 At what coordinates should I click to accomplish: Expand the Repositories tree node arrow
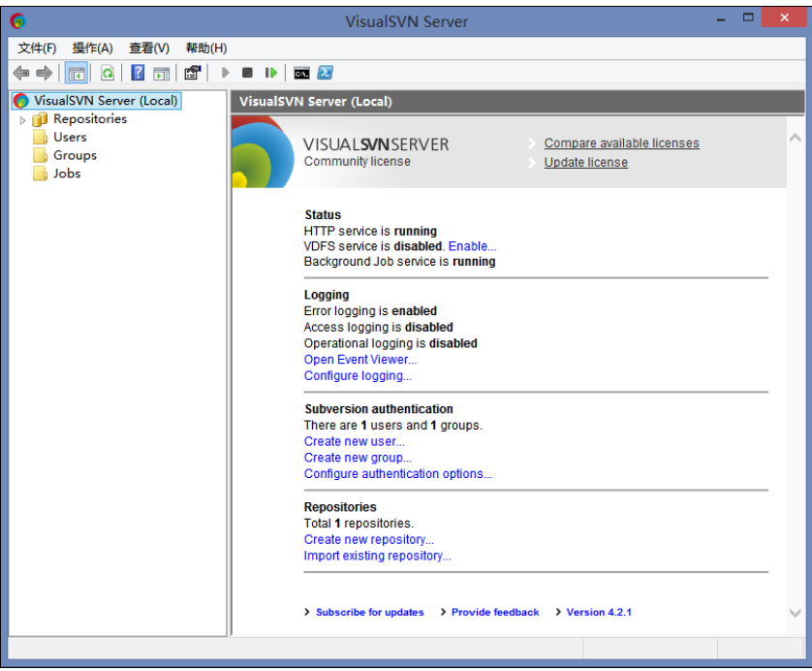[22, 120]
